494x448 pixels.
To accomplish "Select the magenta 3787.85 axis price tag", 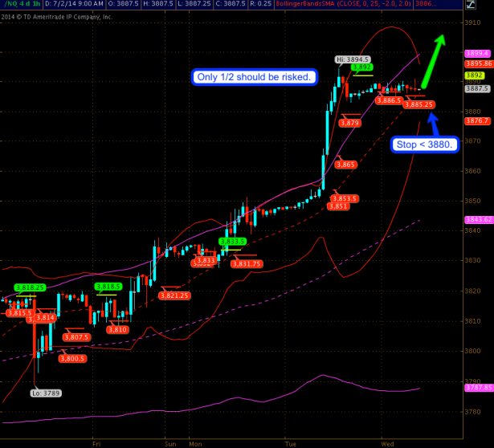I will (x=479, y=387).
